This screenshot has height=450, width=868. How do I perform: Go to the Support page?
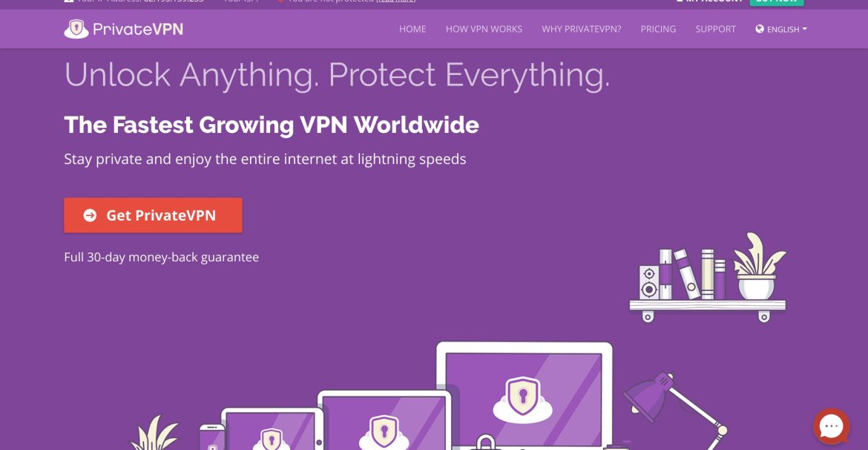click(715, 29)
